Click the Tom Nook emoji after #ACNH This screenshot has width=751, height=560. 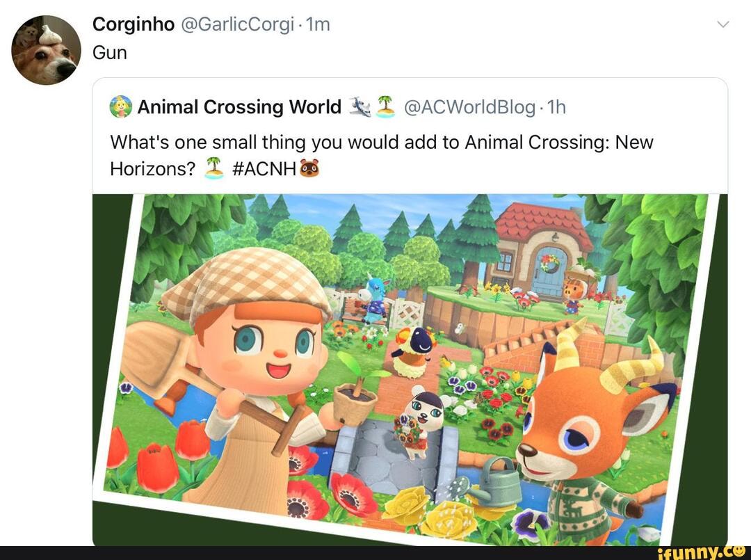pos(309,168)
